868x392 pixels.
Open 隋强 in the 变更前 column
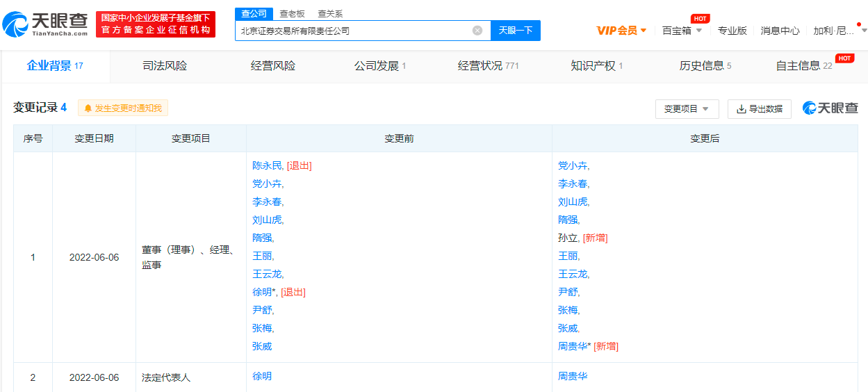click(262, 238)
